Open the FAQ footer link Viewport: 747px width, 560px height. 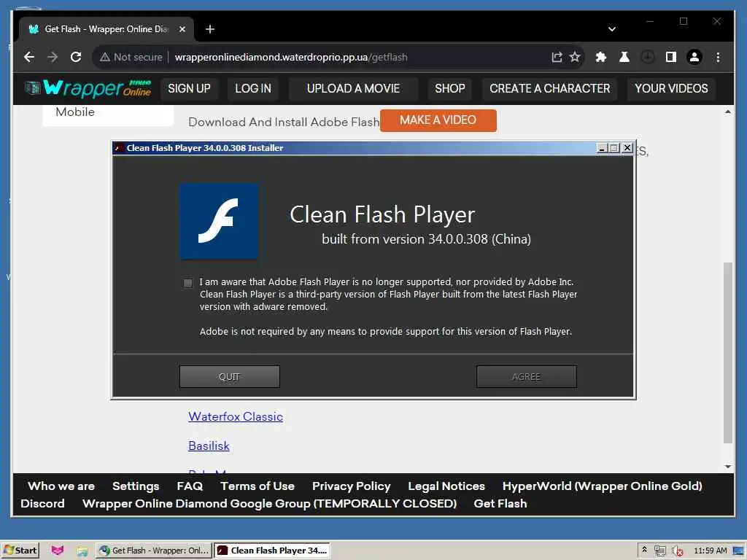190,486
